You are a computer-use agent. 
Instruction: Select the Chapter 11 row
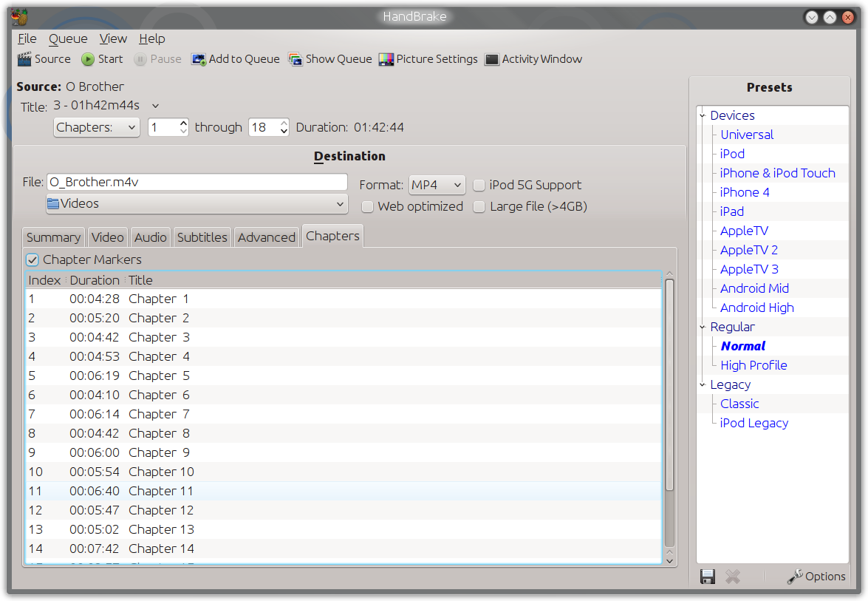coord(344,492)
